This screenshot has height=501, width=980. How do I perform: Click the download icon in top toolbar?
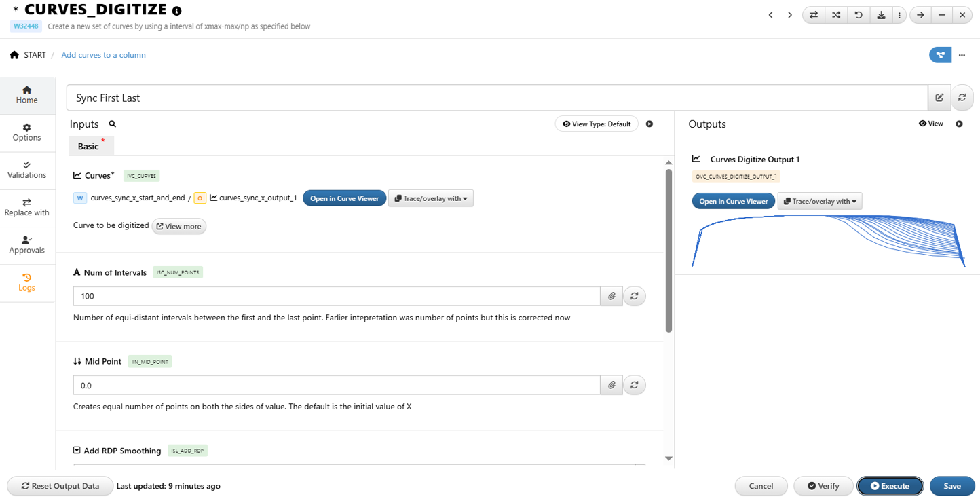[x=881, y=15]
